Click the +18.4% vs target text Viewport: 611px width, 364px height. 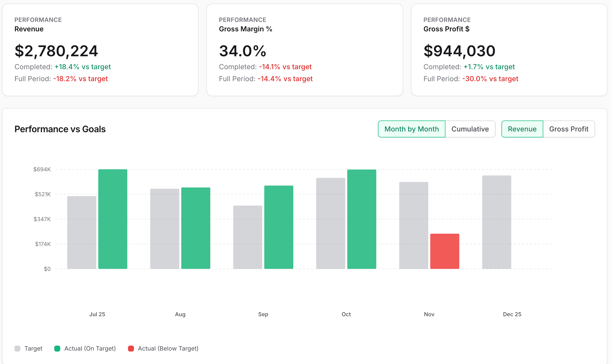tap(82, 67)
